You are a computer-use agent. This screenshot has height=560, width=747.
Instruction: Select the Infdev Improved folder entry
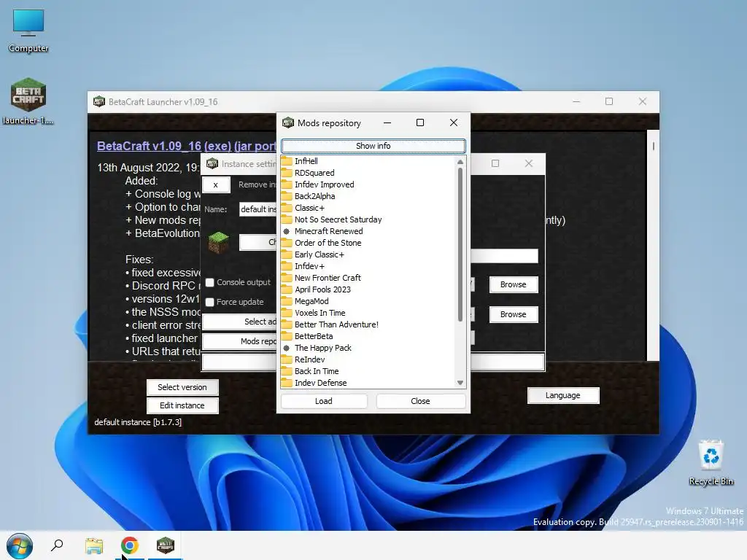point(318,184)
